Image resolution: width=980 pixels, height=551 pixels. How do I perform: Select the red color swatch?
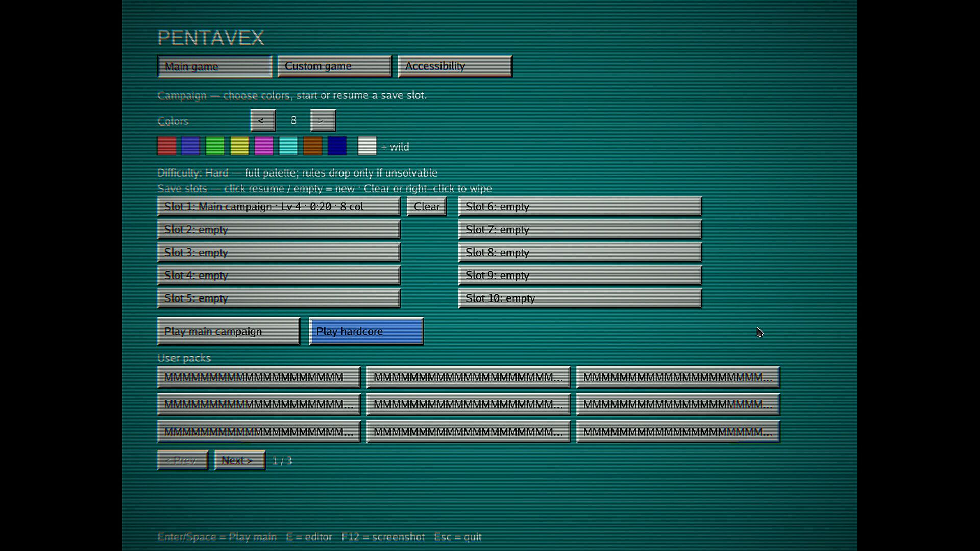[x=166, y=146]
